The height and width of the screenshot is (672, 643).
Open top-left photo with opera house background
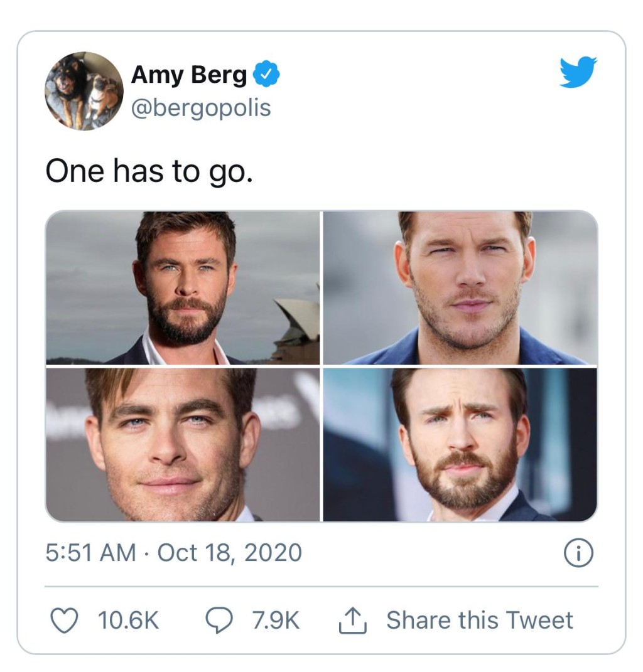point(183,288)
